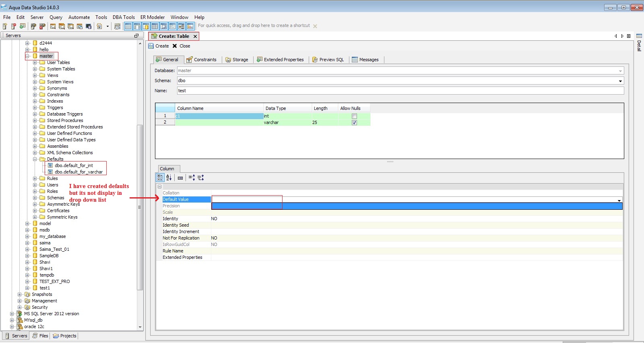The image size is (644, 343).
Task: Open the dropdown arrow beside the script icon
Action: pos(107,26)
